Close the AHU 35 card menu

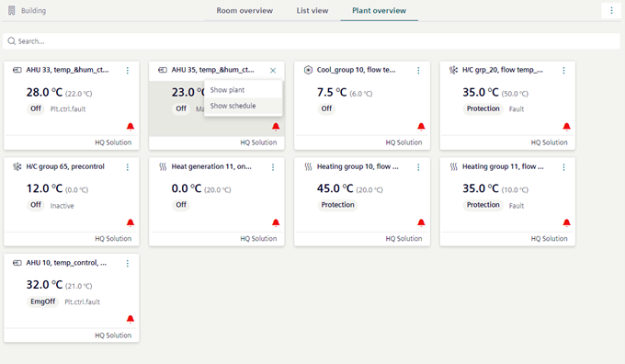273,71
